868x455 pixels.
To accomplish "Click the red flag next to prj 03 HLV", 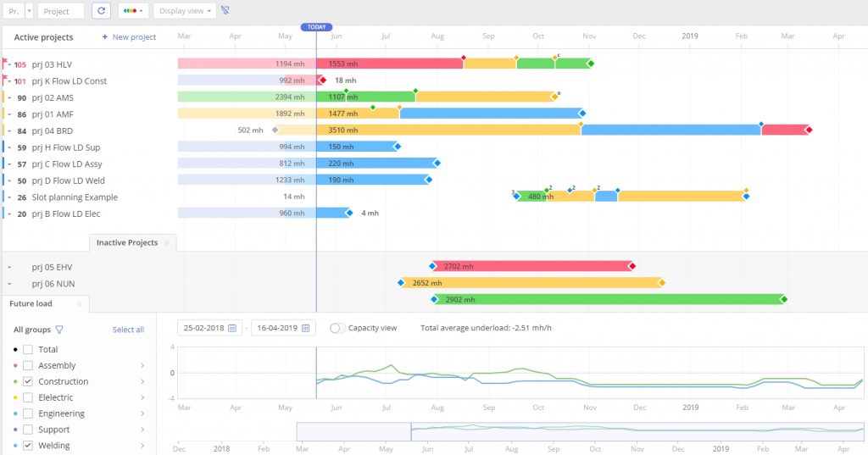I will point(5,63).
